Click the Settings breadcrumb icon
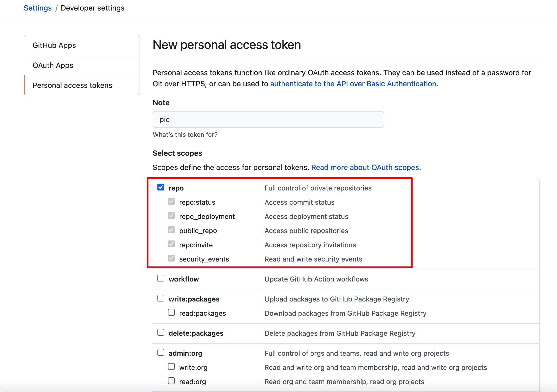This screenshot has height=392, width=557. pyautogui.click(x=38, y=8)
